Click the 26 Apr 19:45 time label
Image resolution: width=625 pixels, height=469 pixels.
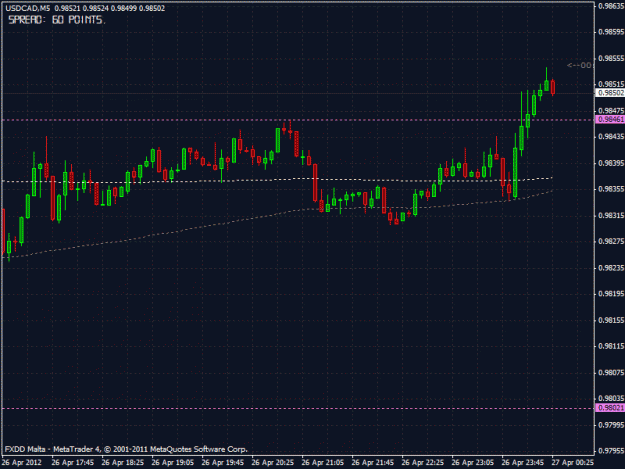(x=222, y=463)
